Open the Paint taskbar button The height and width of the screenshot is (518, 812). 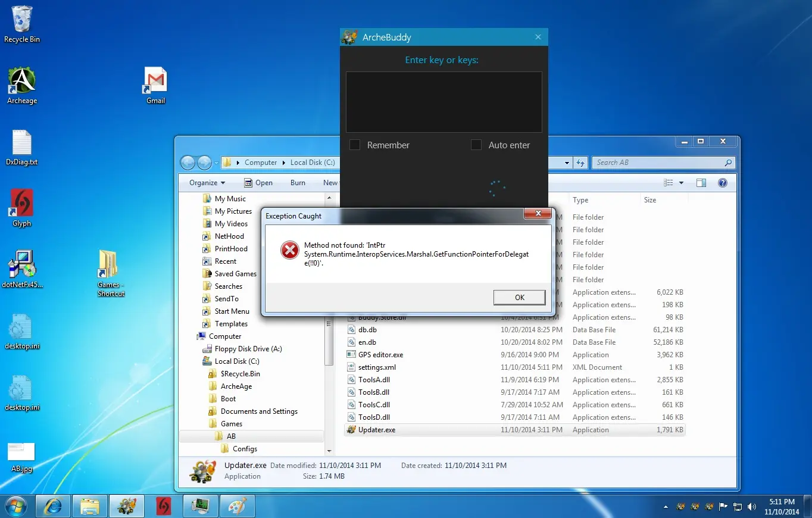(x=237, y=506)
